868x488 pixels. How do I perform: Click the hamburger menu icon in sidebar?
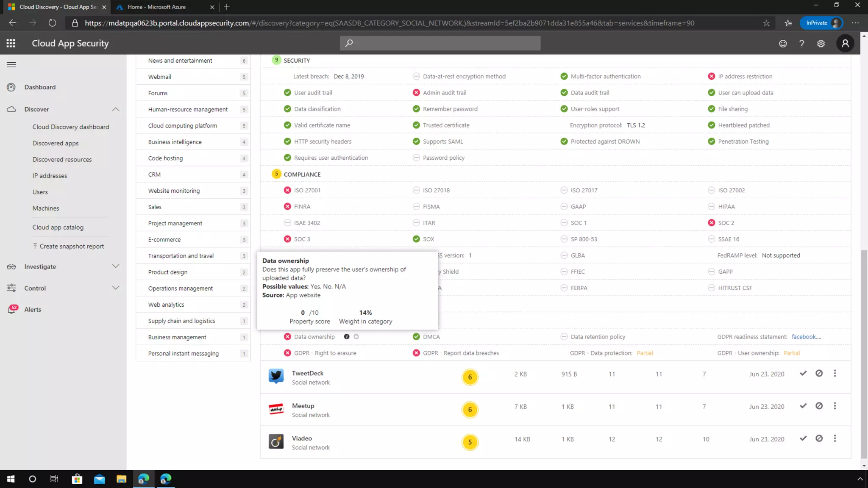11,65
